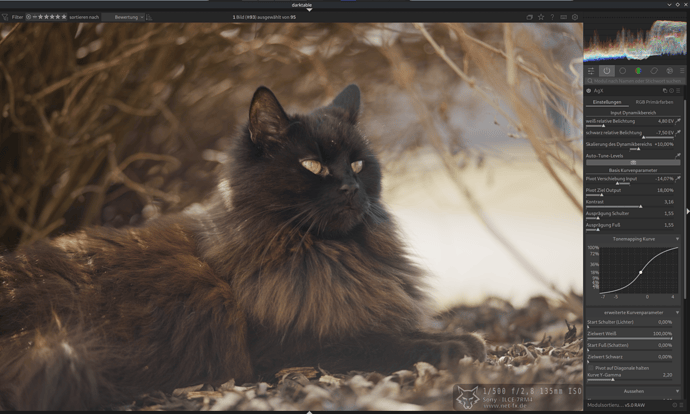Image resolution: width=690 pixels, height=414 pixels.
Task: Collapse the erweiterte Kurvenparameter section
Action: tap(679, 312)
